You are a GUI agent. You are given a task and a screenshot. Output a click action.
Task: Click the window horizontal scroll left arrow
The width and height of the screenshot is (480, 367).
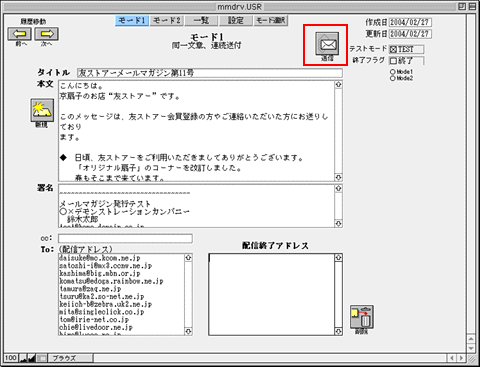pyautogui.click(x=452, y=358)
